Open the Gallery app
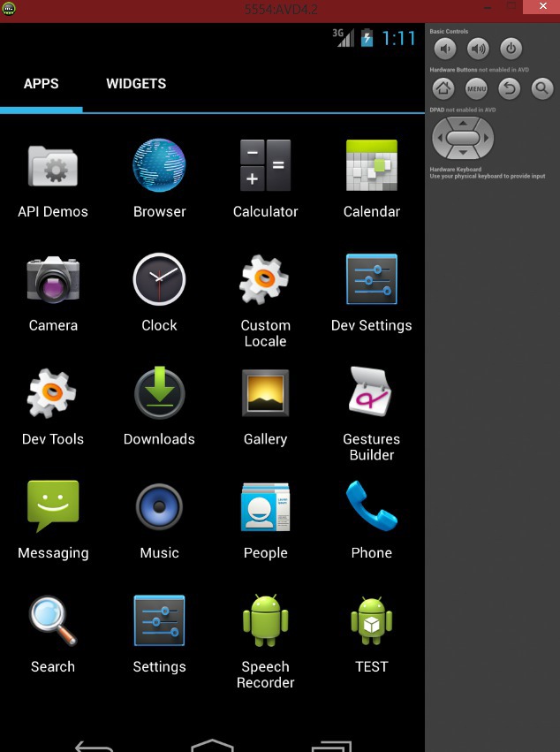 [265, 407]
